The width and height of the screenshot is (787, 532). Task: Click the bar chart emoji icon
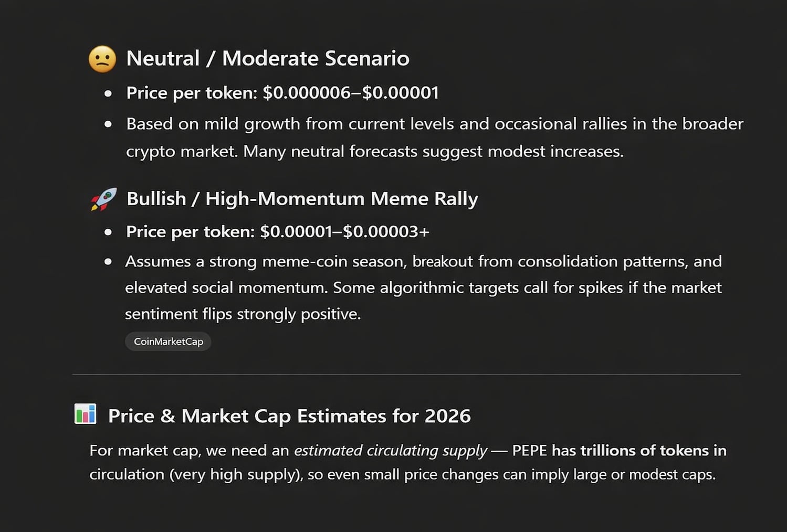pyautogui.click(x=85, y=414)
